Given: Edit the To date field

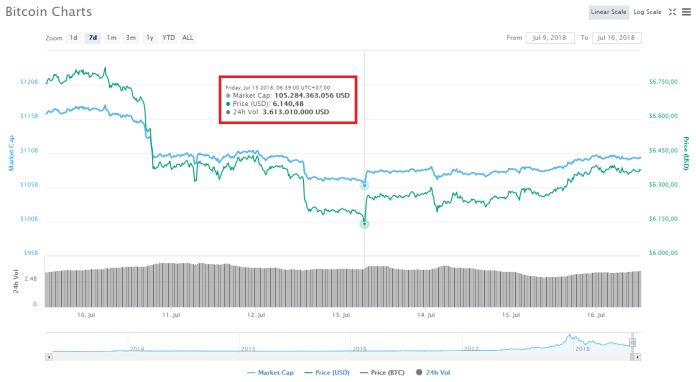Looking at the screenshot, I should coord(617,38).
